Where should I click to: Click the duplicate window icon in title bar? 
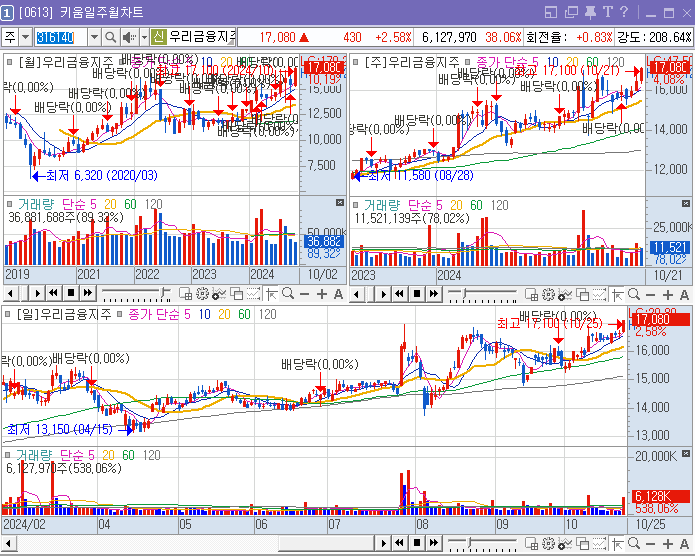(571, 12)
